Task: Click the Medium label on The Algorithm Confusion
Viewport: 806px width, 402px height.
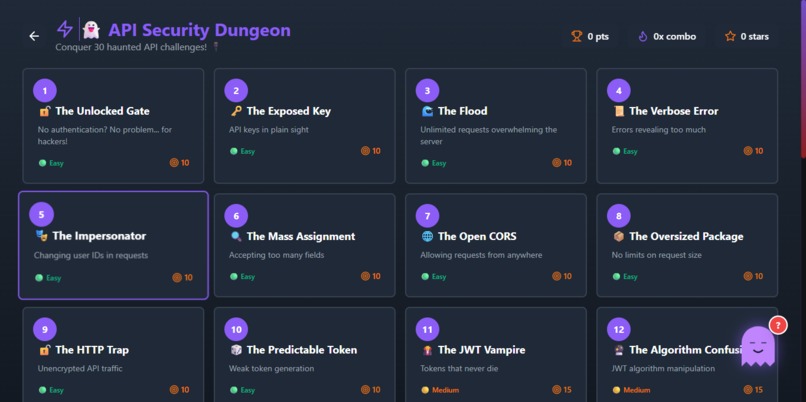Action: point(636,390)
